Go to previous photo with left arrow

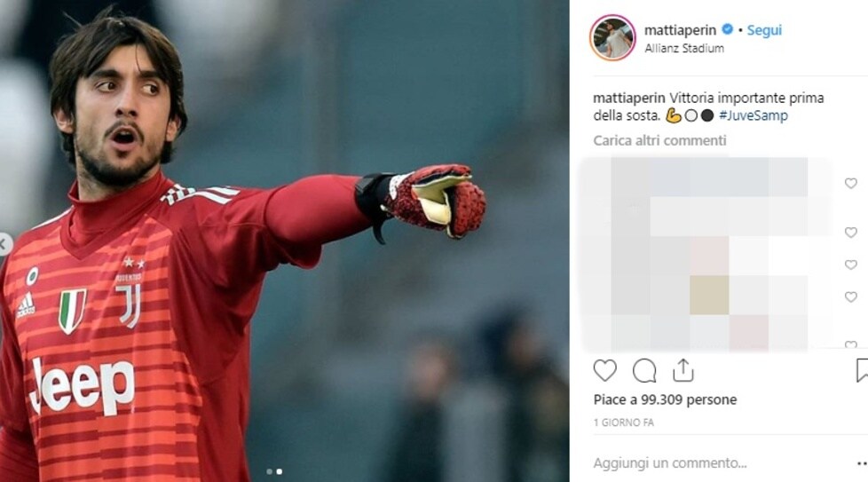click(4, 244)
